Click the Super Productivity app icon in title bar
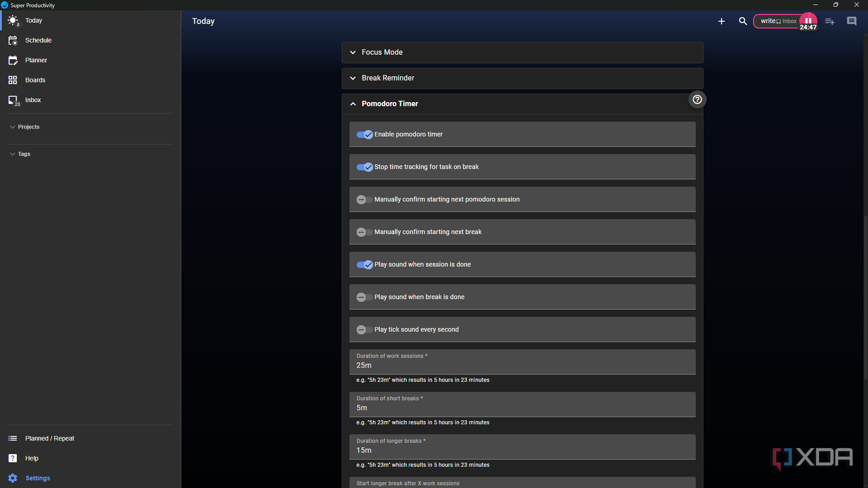Image resolution: width=868 pixels, height=488 pixels. point(5,5)
